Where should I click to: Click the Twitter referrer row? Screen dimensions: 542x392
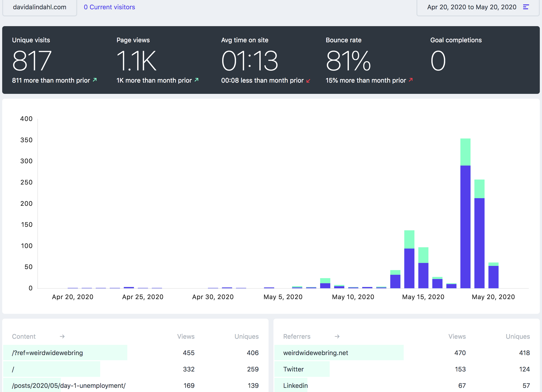coord(293,369)
